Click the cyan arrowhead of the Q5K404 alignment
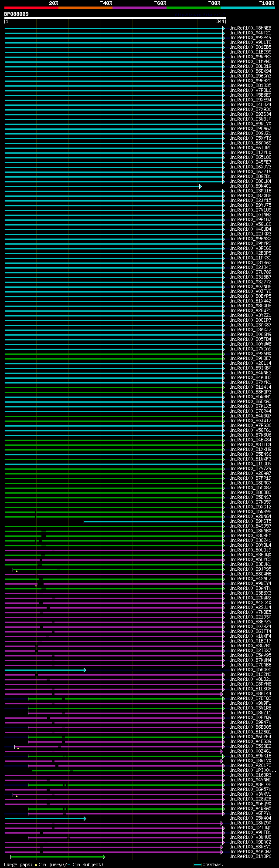The image size is (279, 868). click(x=85, y=818)
